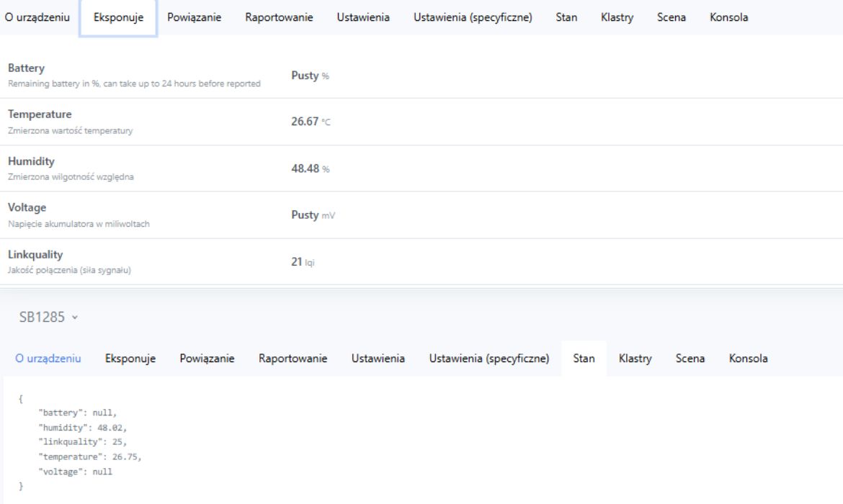Switch to Stan tab in upper tab bar

(566, 18)
